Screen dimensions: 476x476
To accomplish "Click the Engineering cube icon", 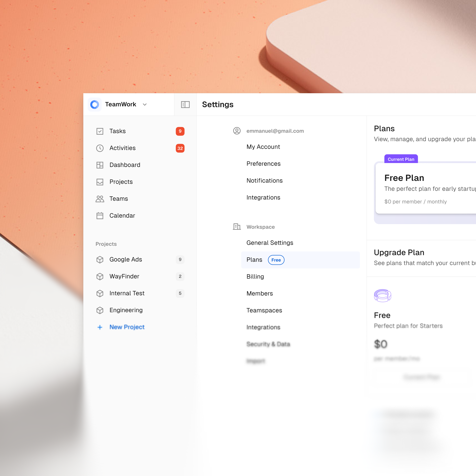I will click(x=100, y=310).
